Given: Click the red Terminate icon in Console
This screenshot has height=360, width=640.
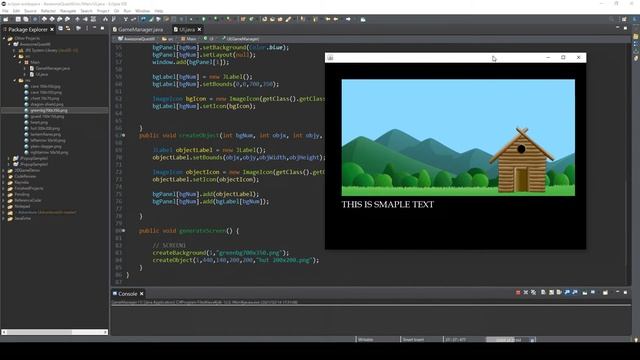Looking at the screenshot, I should (x=518, y=292).
